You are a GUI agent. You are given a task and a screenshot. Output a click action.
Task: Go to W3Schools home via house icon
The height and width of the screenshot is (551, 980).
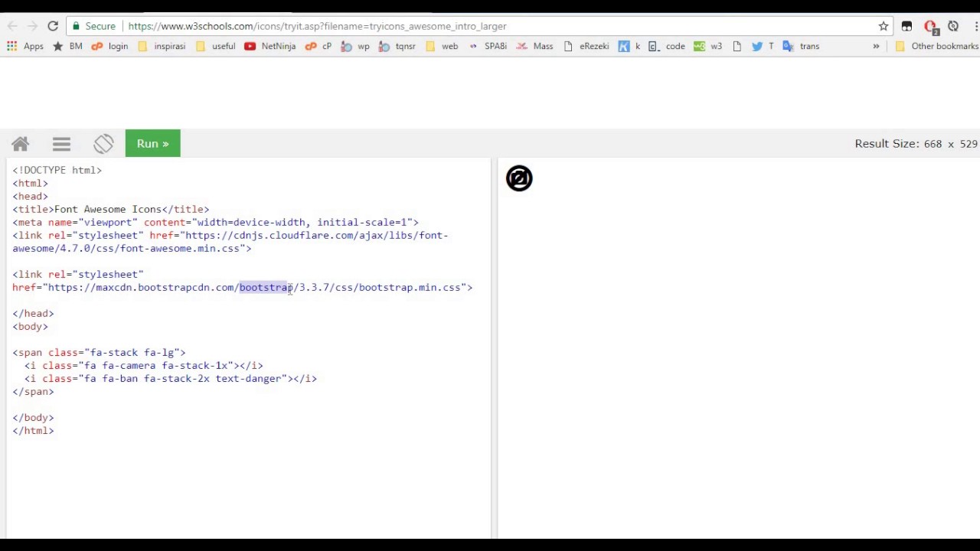(x=20, y=144)
